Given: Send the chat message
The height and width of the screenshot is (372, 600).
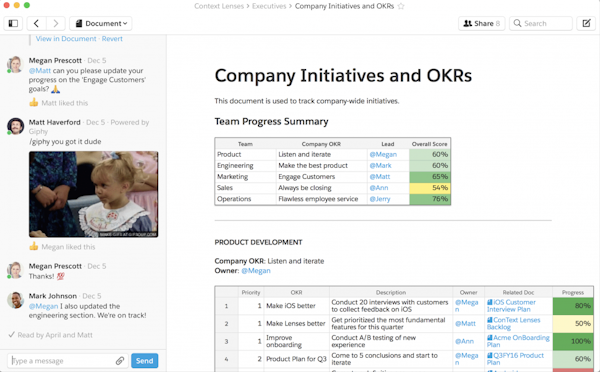Looking at the screenshot, I should (x=145, y=361).
